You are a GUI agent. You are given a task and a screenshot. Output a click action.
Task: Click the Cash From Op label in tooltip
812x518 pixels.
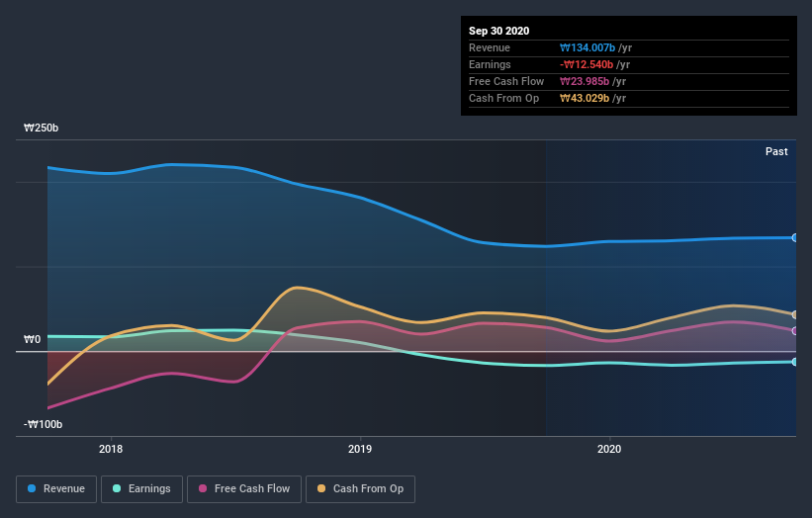(x=503, y=98)
